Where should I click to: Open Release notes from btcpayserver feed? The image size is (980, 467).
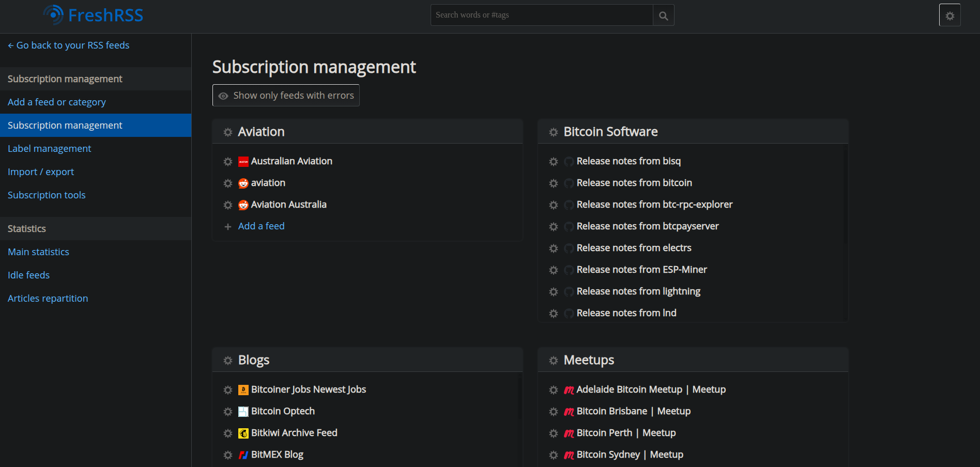(x=648, y=226)
